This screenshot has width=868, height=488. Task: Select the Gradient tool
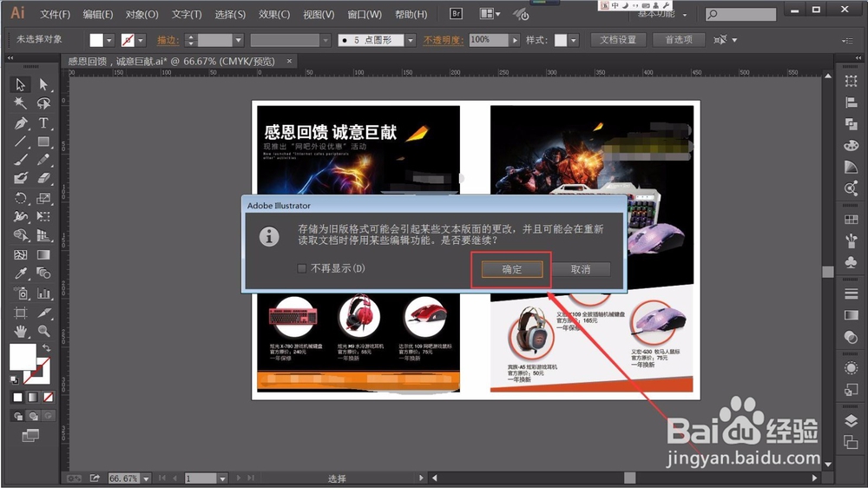43,254
